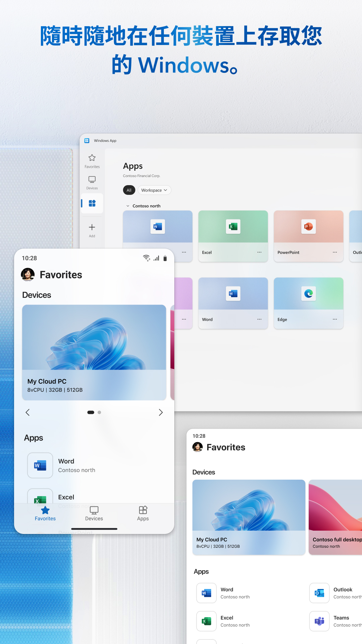Open Excel entry in phone Apps list
The height and width of the screenshot is (644, 362).
66,497
